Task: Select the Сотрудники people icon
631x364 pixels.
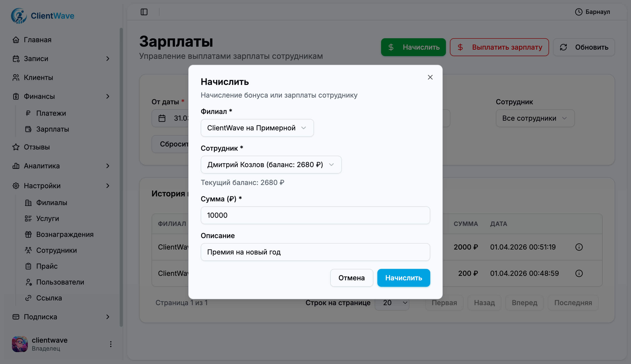Action: pyautogui.click(x=28, y=250)
